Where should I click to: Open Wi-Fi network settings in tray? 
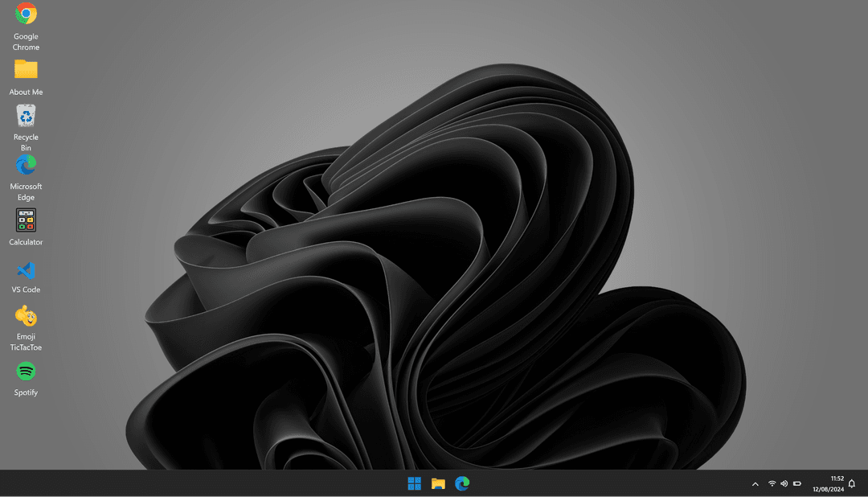pyautogui.click(x=772, y=484)
